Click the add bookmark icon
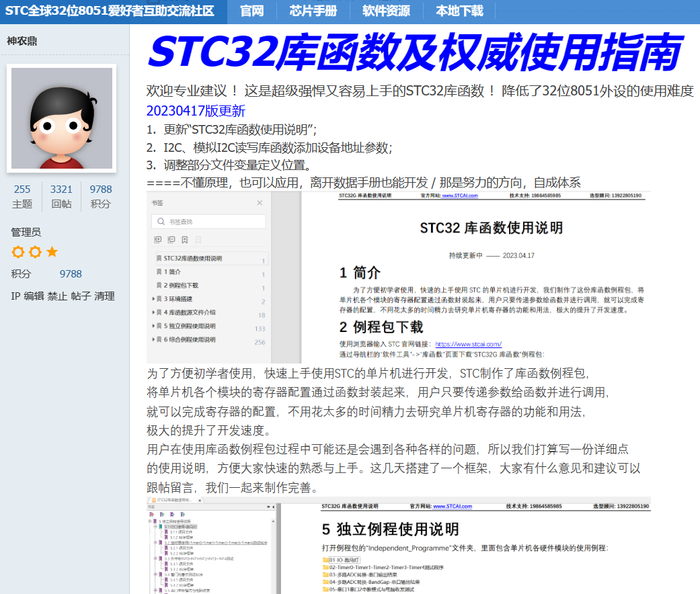700x594 pixels. 185,240
